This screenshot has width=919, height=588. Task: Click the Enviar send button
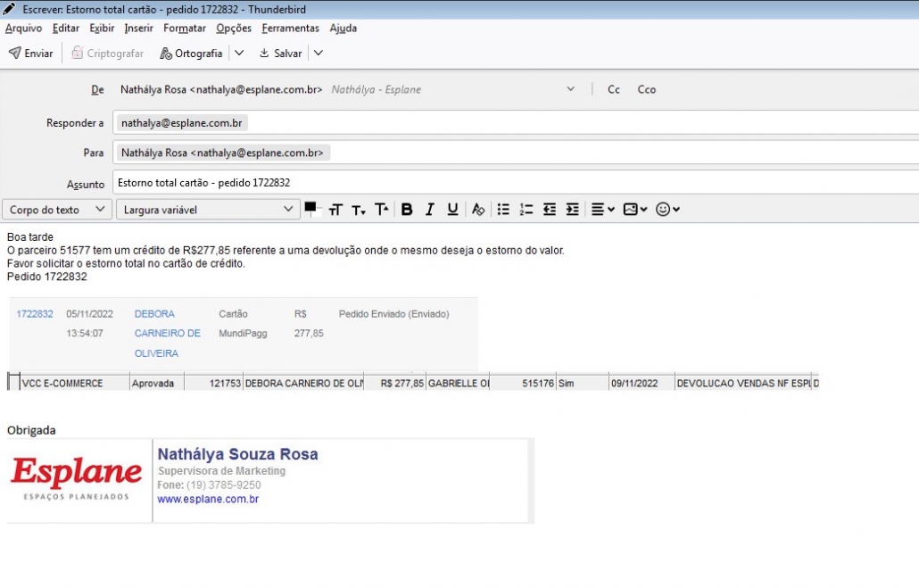coord(31,54)
